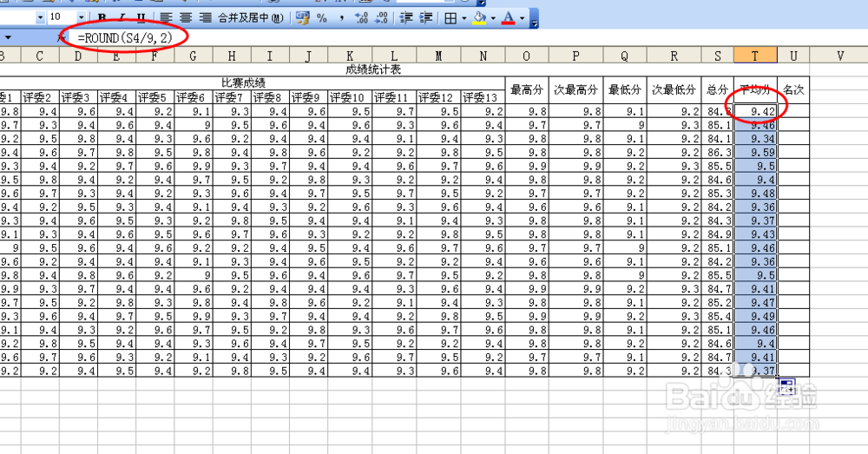Select the 次最低分 header cell
Screen dimensions: 868x454
pyautogui.click(x=674, y=89)
